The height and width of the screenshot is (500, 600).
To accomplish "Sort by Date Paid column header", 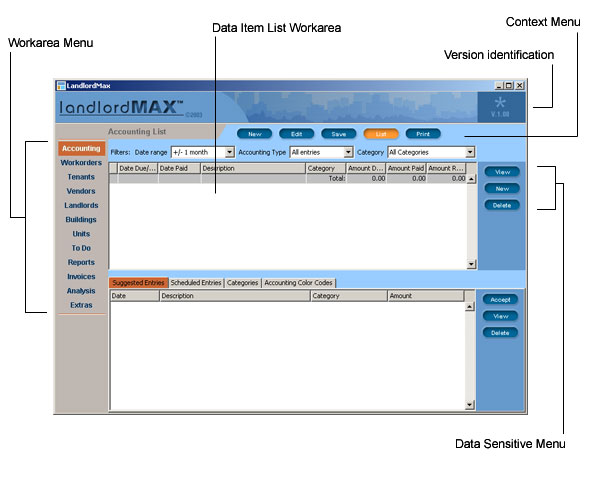I will coord(179,168).
